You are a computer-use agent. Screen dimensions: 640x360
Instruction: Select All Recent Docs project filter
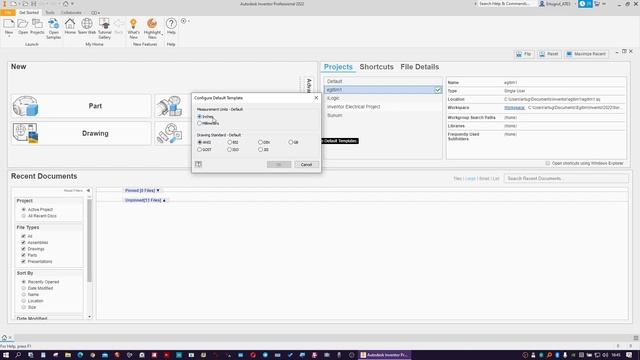point(24,216)
